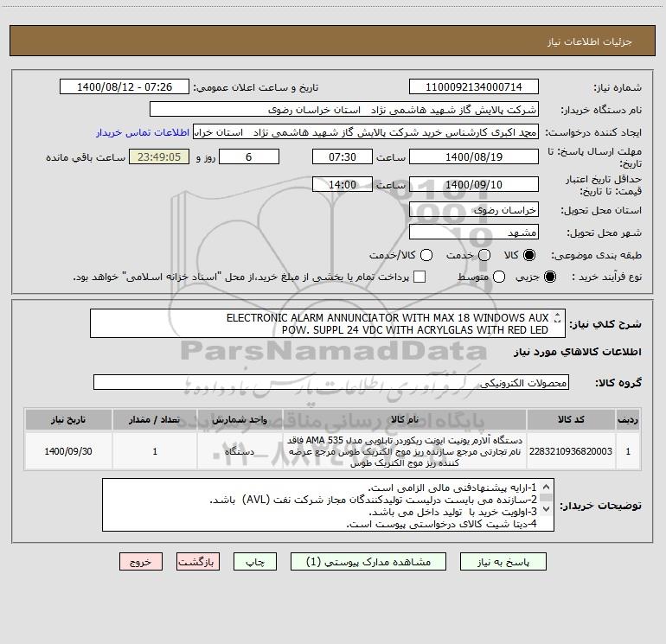Select the کالا radio button
Image resolution: width=666 pixels, height=644 pixels.
point(529,255)
